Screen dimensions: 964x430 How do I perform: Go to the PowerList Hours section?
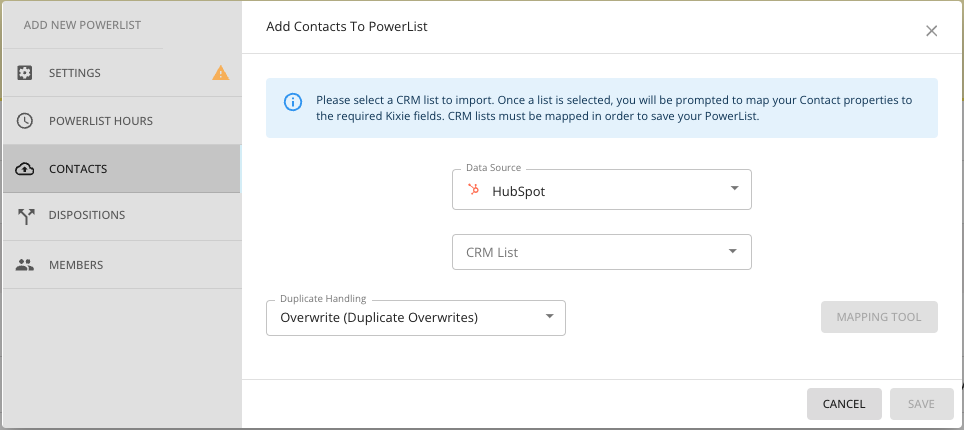point(122,121)
